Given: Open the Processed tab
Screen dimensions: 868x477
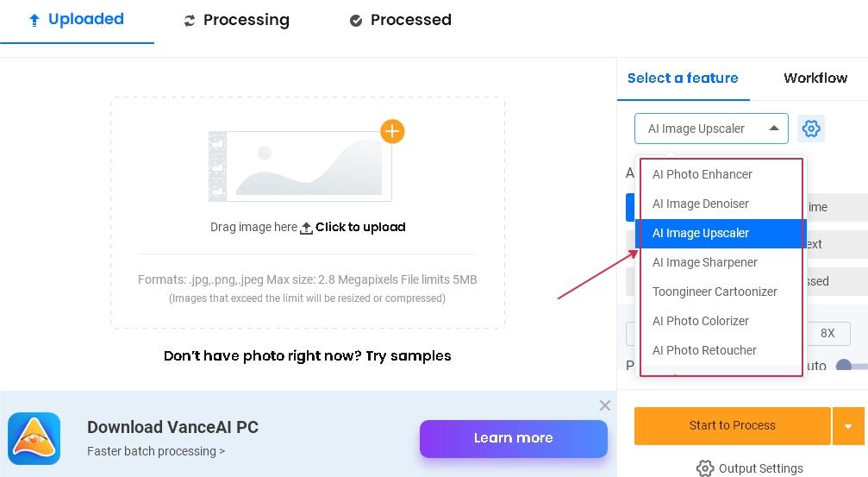Looking at the screenshot, I should (401, 21).
